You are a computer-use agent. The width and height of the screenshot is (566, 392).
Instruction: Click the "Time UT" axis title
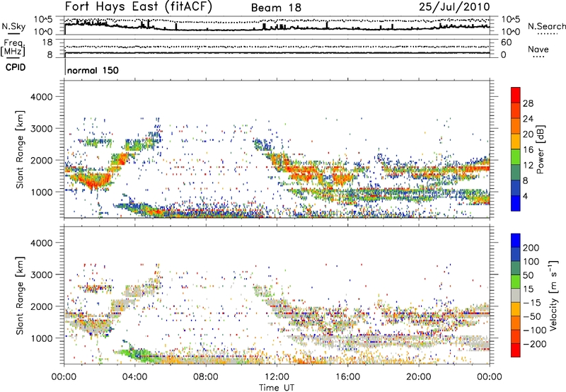[x=277, y=387]
